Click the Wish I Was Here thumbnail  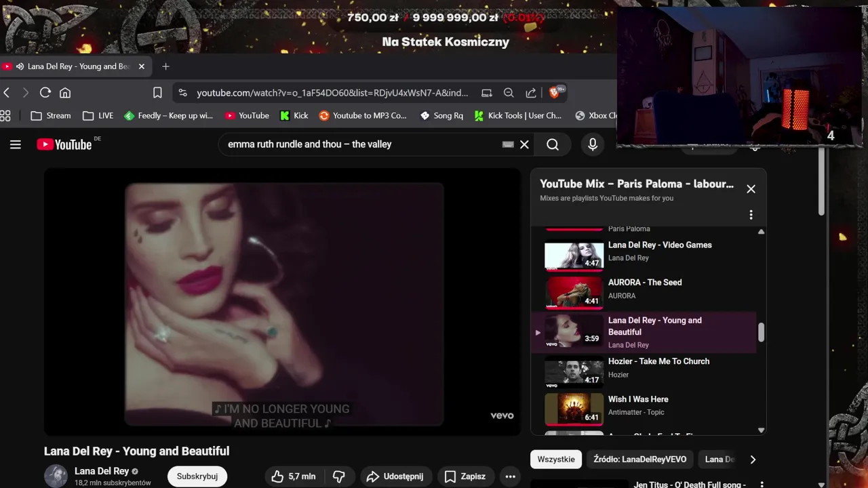574,409
